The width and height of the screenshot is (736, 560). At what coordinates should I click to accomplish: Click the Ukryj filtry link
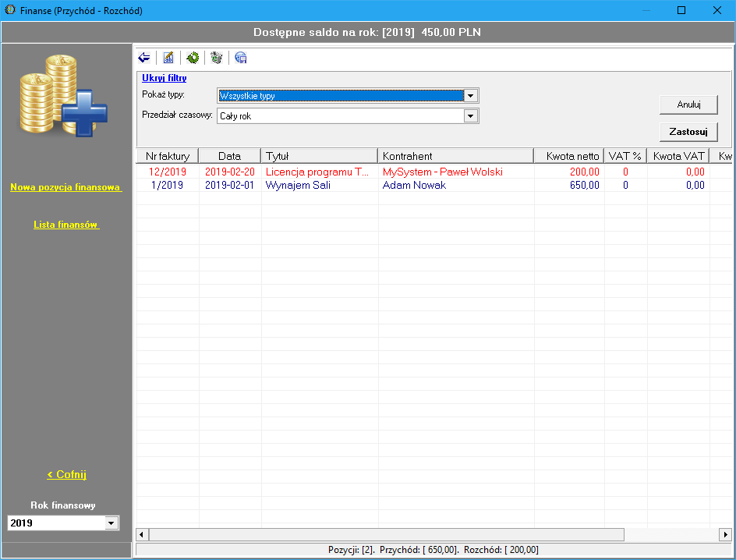pos(165,78)
